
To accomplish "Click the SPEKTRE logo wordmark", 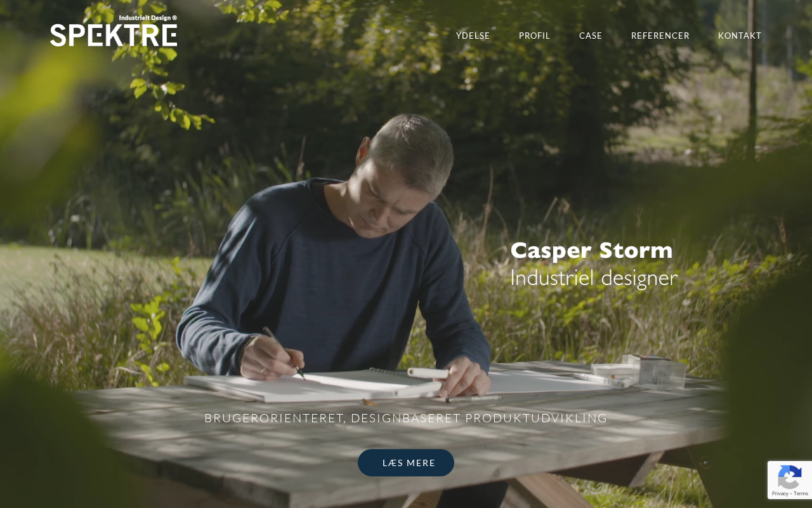I will tap(114, 35).
